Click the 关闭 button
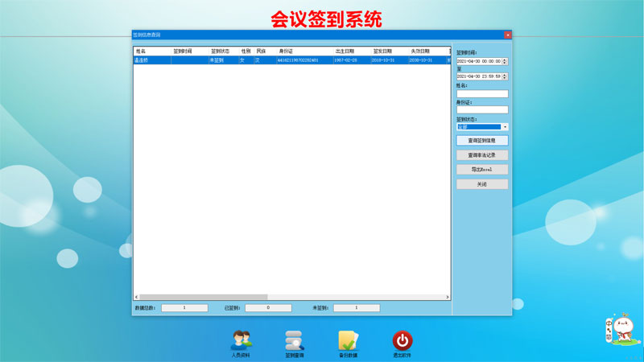This screenshot has height=362, width=644. pyautogui.click(x=482, y=184)
